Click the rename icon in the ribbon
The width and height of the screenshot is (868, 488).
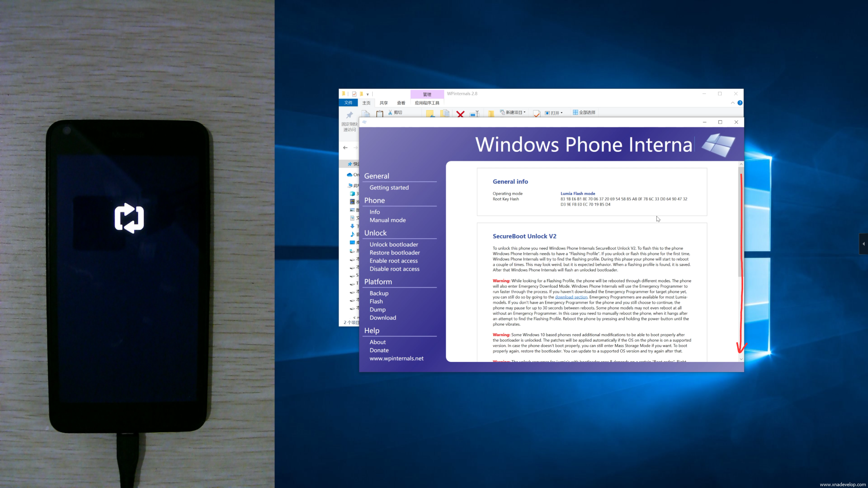474,114
